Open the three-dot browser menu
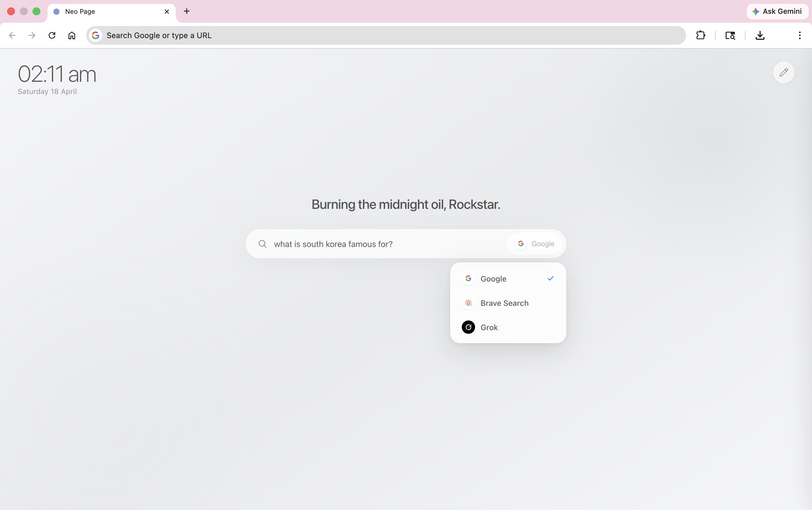 800,35
